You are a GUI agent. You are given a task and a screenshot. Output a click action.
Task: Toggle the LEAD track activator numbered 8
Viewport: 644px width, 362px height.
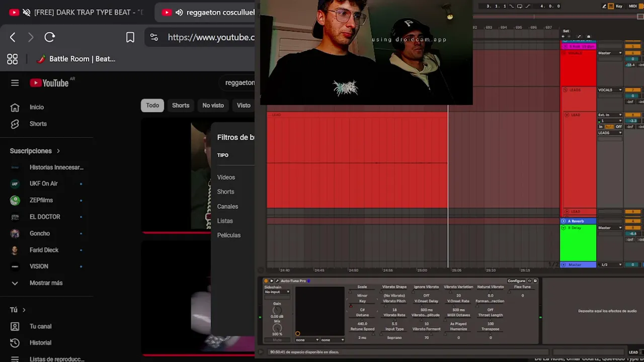(633, 115)
